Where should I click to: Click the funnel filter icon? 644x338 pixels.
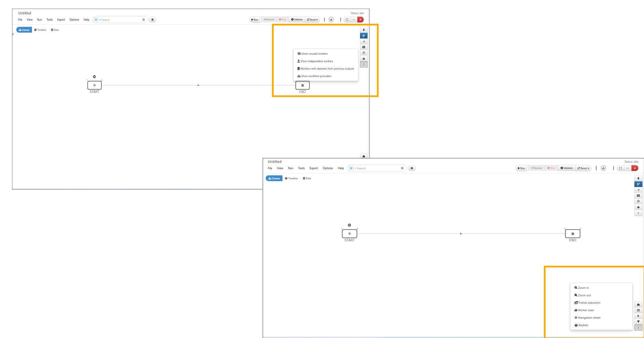click(x=638, y=322)
